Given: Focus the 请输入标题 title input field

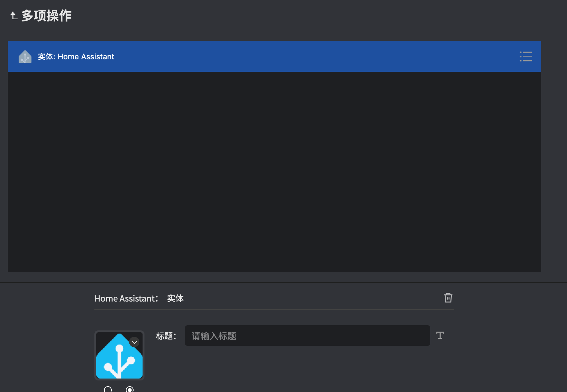Looking at the screenshot, I should 307,336.
